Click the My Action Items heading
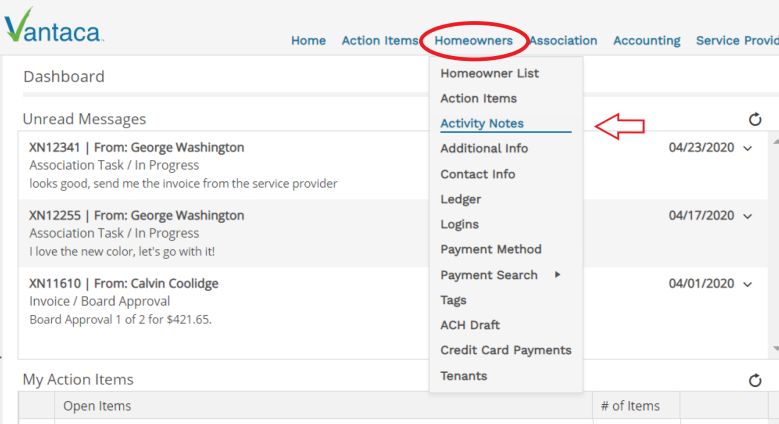Viewport: 779px width, 424px height. tap(78, 380)
